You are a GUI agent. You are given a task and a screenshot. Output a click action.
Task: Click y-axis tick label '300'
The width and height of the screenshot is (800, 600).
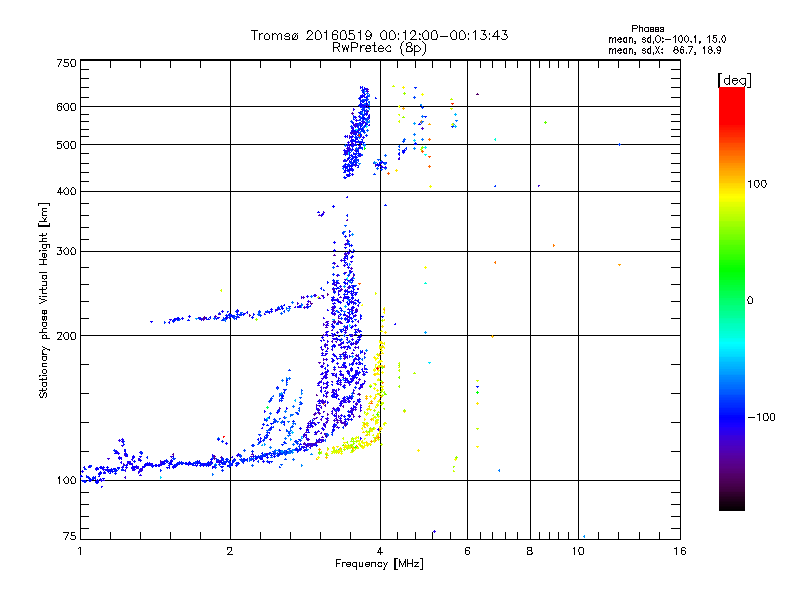click(66, 251)
